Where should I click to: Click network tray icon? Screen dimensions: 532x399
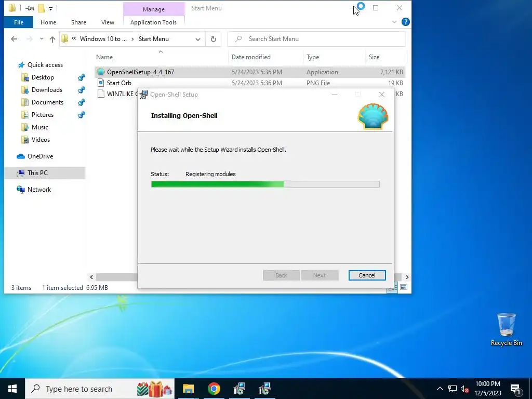click(453, 389)
